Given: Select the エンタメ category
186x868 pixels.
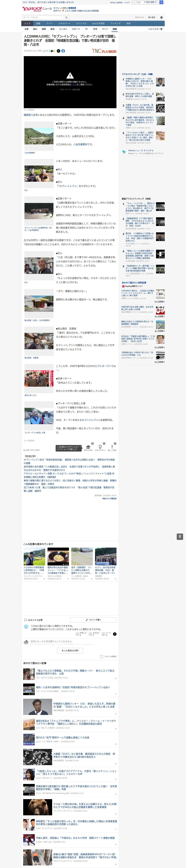Looking at the screenshot, I should (63, 29).
